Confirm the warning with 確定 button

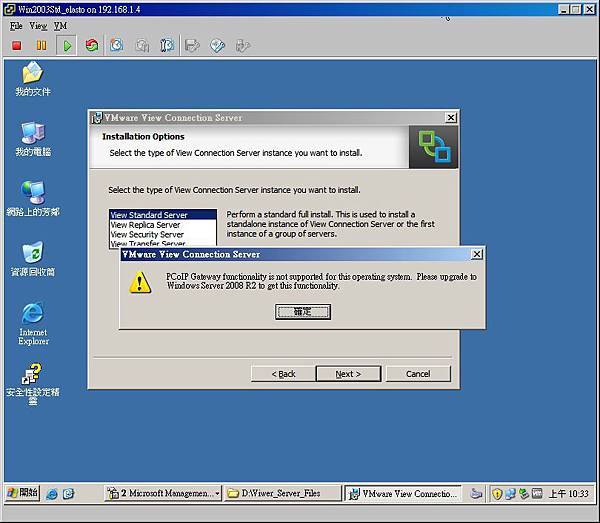[x=303, y=312]
